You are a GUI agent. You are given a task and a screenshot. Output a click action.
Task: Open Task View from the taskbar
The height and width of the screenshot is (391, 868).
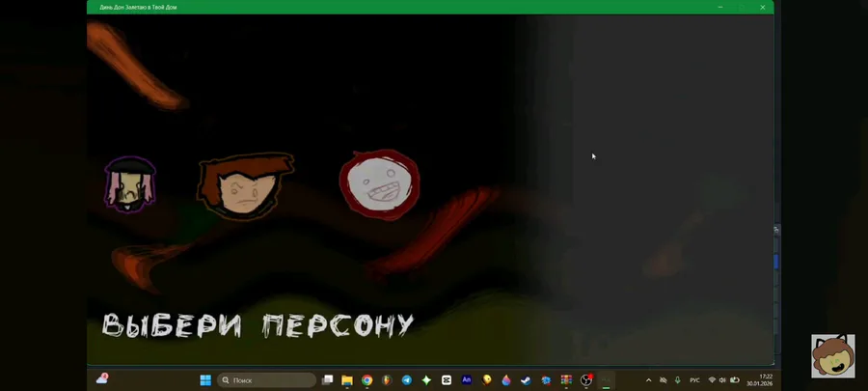[x=328, y=380]
